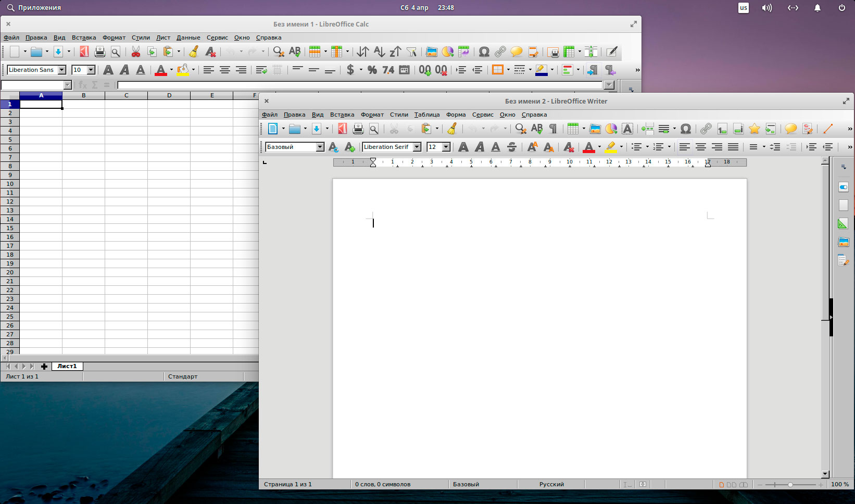Toggle center horizontal alignment in Calc

pyautogui.click(x=225, y=70)
